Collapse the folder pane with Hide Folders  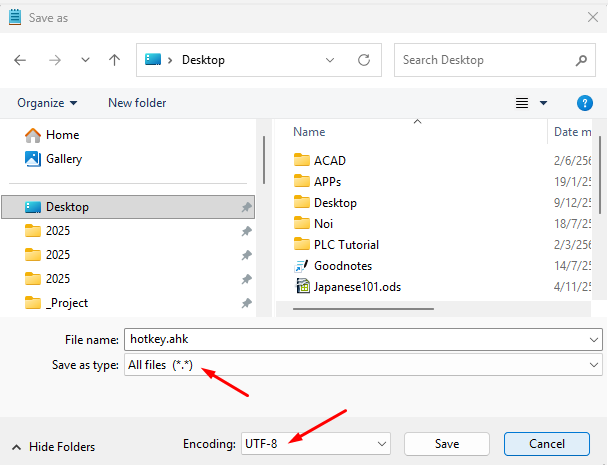(54, 447)
